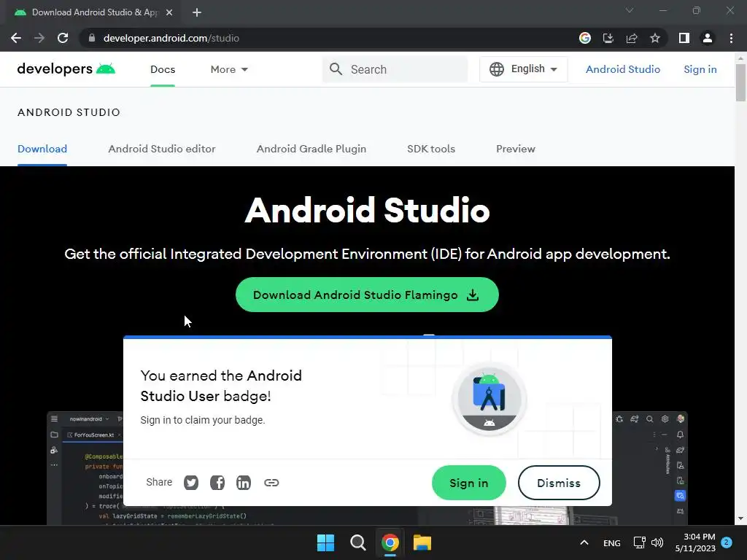The image size is (747, 560).
Task: Click the install app icon in address bar
Action: (x=608, y=38)
